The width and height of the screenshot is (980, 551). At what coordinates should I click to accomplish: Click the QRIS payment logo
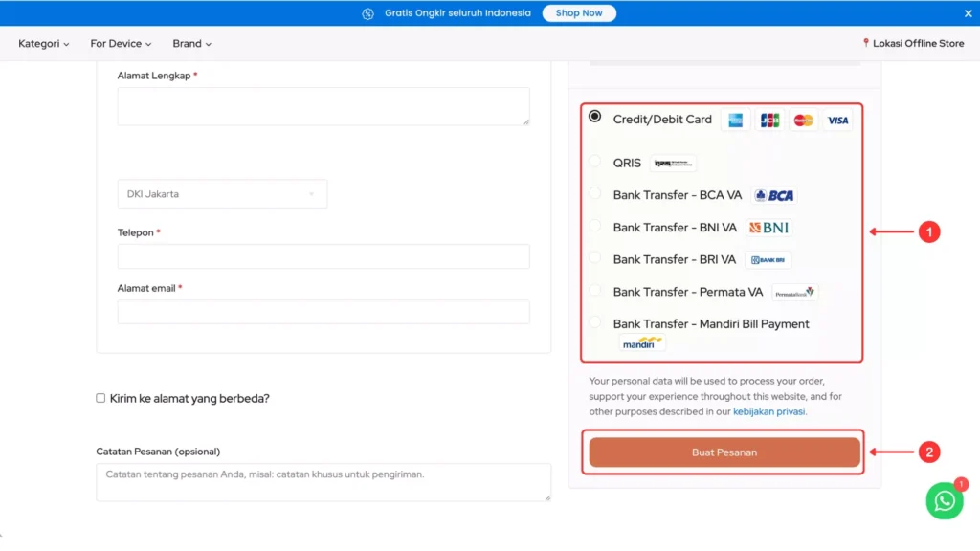click(x=673, y=163)
